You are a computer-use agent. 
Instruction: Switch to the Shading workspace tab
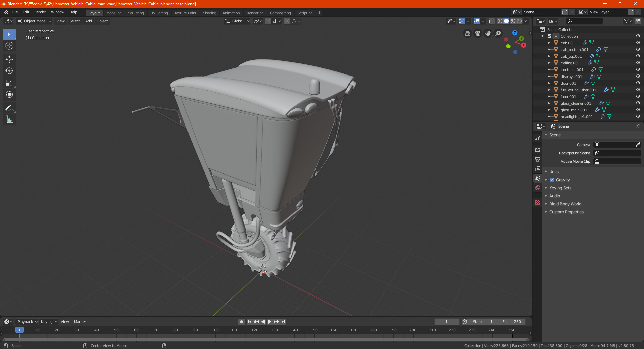pos(209,13)
